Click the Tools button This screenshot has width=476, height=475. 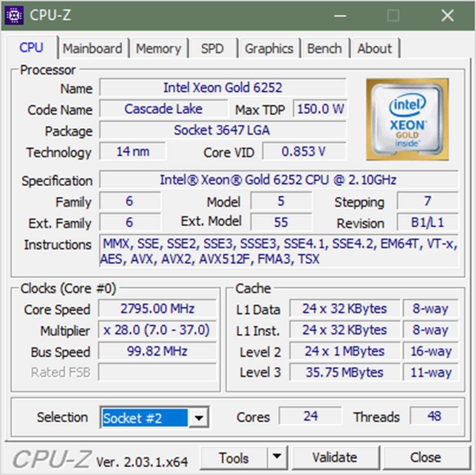tap(234, 458)
